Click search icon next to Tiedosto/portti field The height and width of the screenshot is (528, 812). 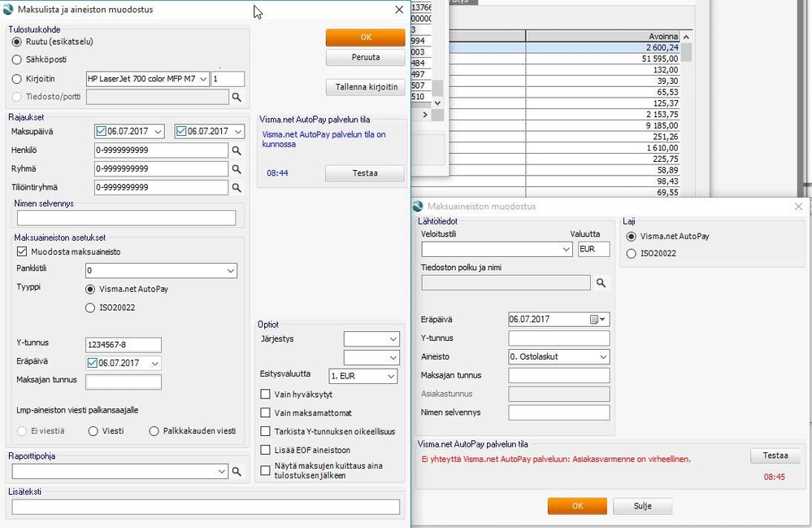(237, 97)
